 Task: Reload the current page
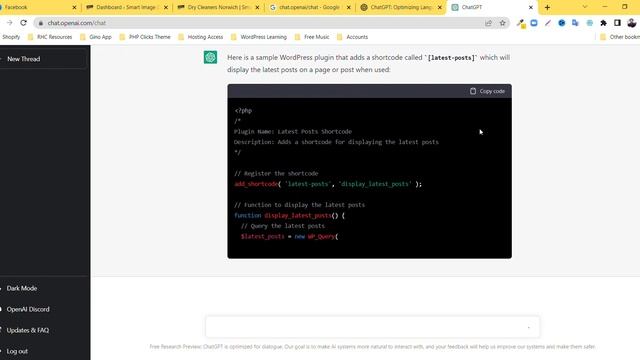click(x=23, y=23)
